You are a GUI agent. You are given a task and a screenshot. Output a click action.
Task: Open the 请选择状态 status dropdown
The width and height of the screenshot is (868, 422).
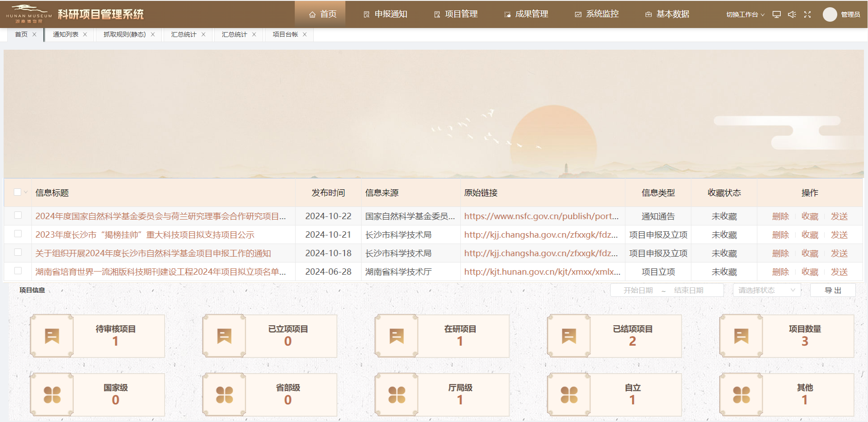766,290
